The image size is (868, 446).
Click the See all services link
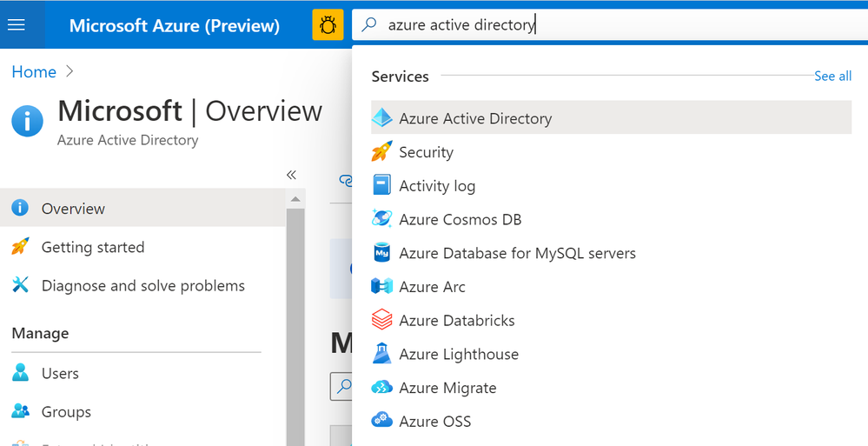tap(832, 77)
